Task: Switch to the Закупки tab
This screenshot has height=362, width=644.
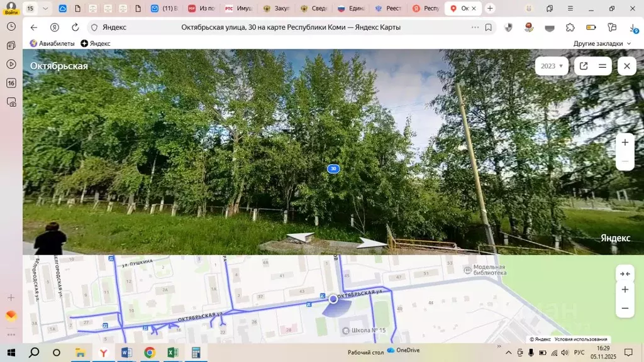Action: (278, 8)
